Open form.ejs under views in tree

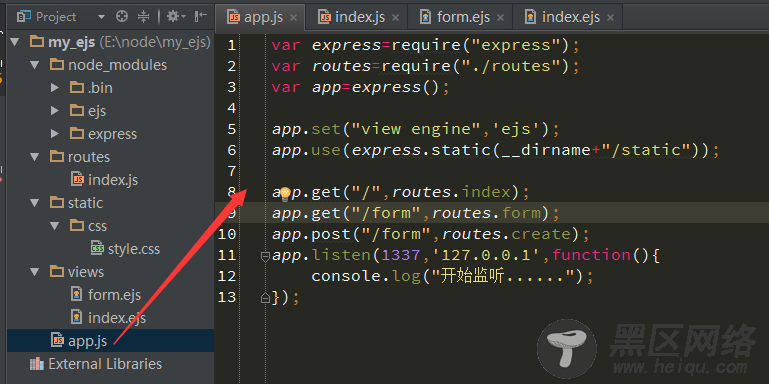[x=114, y=295]
